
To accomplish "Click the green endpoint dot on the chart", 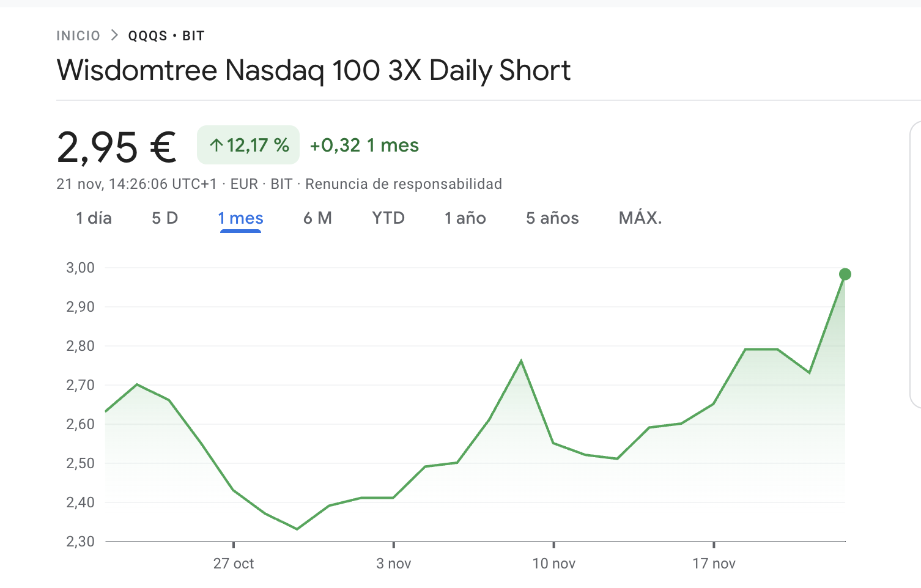I will [x=845, y=274].
